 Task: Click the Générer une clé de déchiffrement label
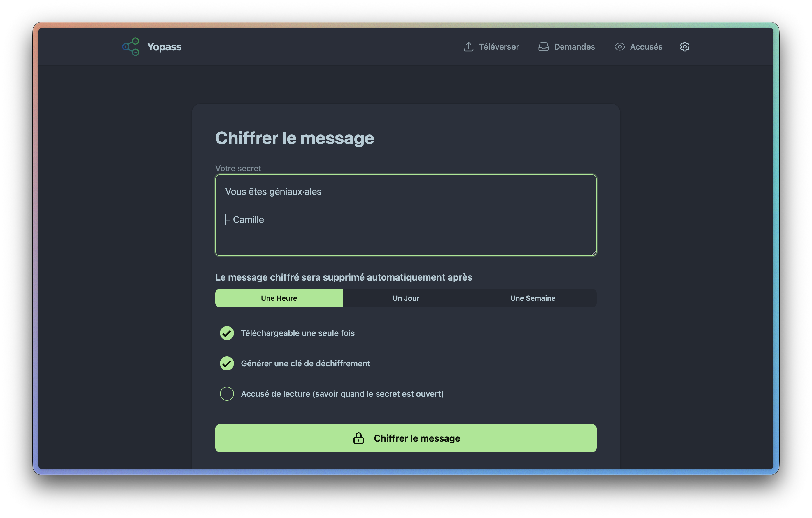[x=305, y=363]
